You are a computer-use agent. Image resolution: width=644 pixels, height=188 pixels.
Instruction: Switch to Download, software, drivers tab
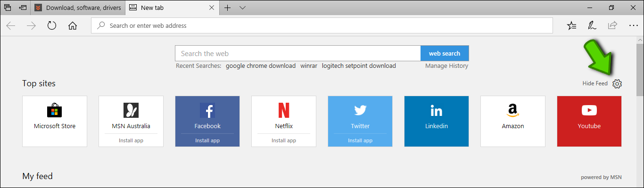[x=78, y=8]
